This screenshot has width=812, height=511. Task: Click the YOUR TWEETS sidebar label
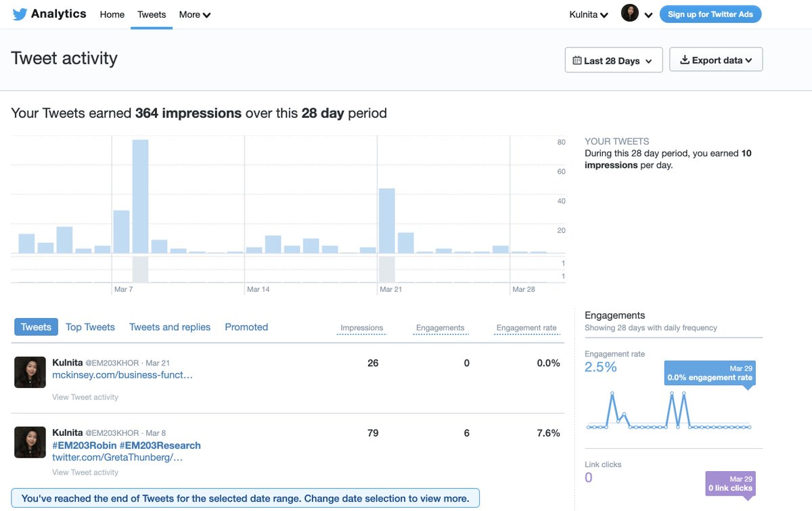coord(617,141)
